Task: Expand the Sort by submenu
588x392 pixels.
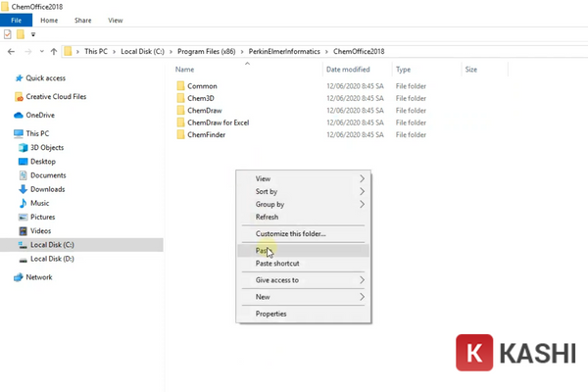Action: click(362, 191)
